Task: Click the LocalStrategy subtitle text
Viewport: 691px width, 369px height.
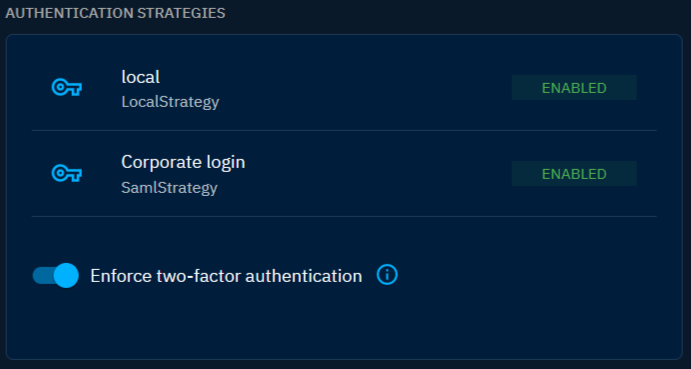Action: pos(170,102)
